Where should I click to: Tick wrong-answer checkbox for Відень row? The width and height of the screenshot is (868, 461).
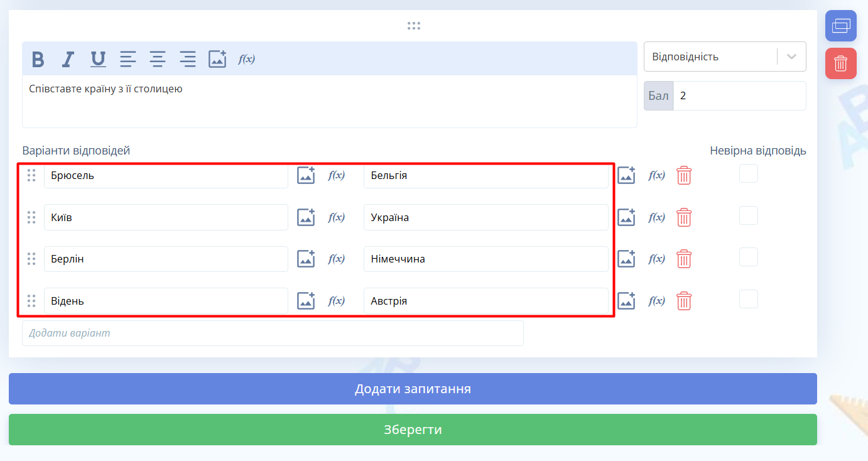click(x=748, y=299)
